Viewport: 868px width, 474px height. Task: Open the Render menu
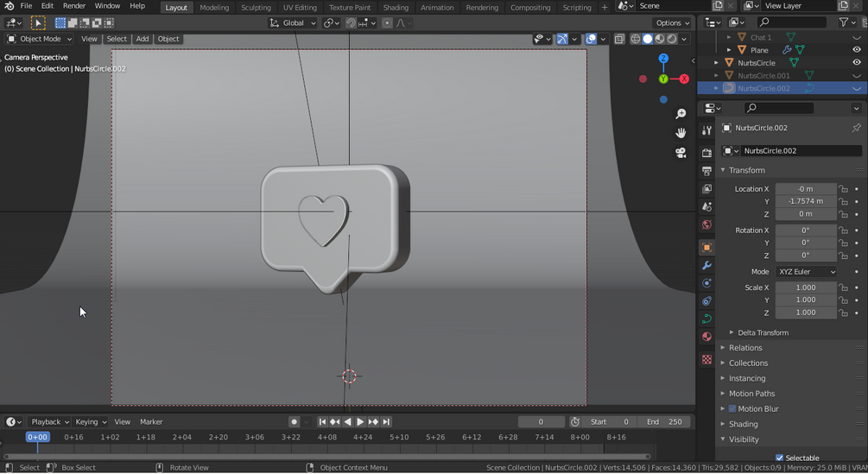pos(74,6)
